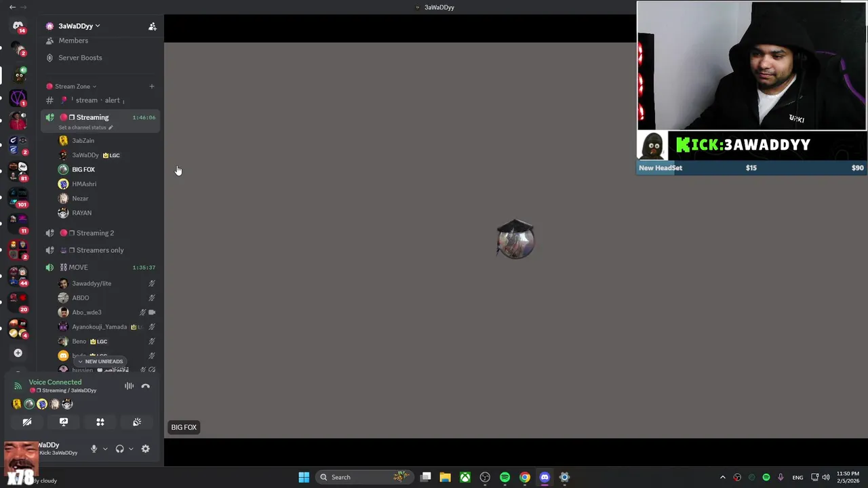
Task: Open server folder with 20 badge
Action: (18, 302)
